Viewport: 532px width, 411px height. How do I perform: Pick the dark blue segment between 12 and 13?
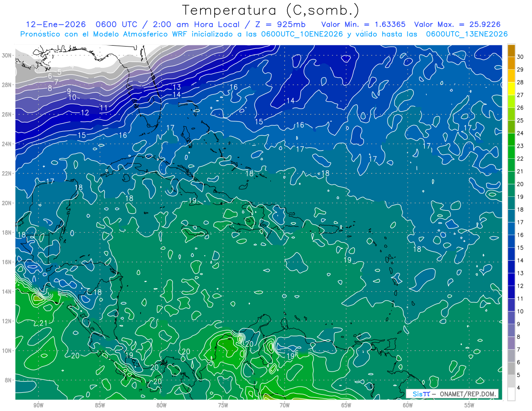pos(511,279)
